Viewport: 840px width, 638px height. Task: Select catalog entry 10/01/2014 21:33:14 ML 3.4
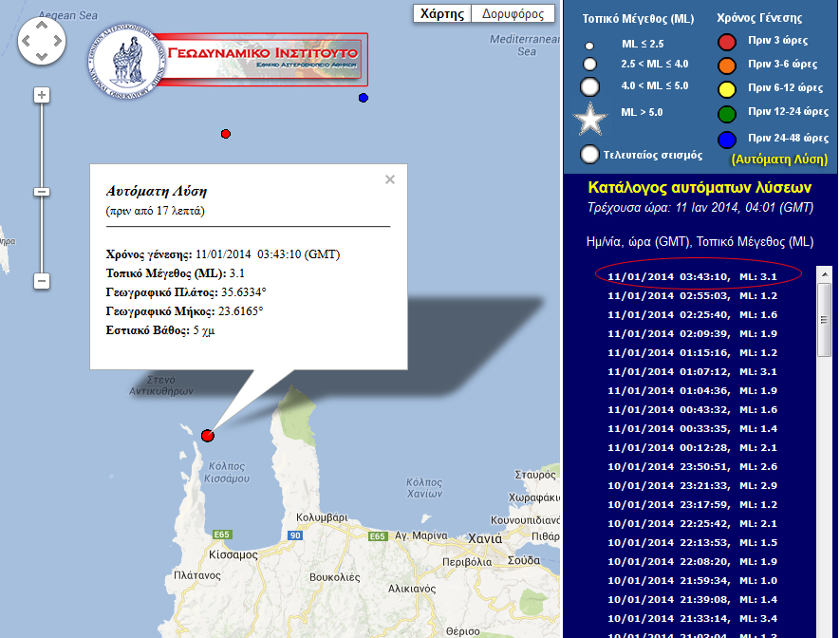(x=693, y=618)
